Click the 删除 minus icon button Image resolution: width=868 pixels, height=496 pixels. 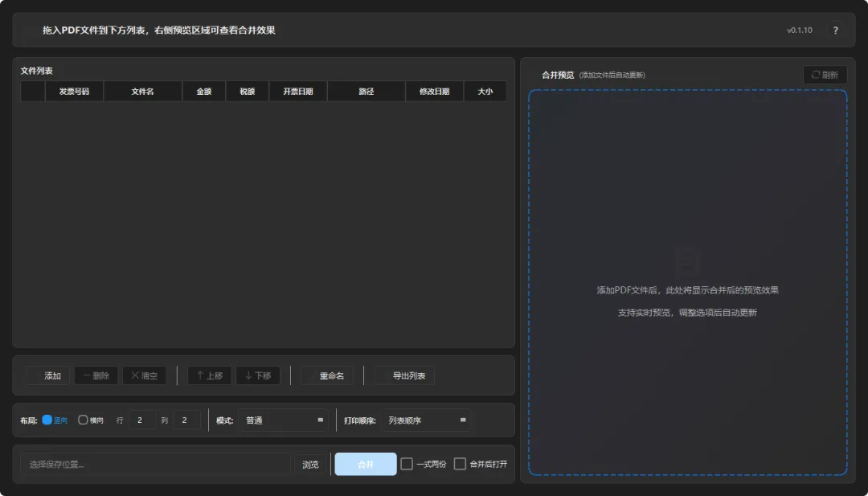96,375
